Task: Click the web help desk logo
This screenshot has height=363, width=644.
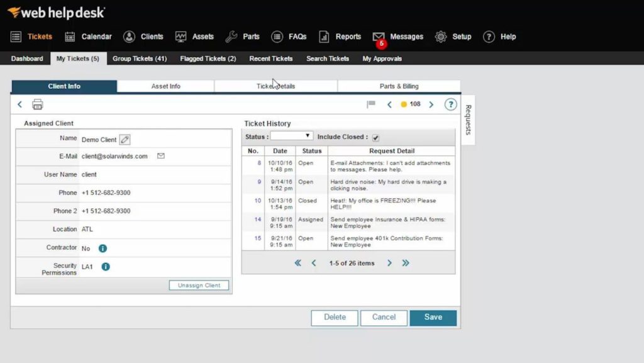Action: (x=56, y=13)
